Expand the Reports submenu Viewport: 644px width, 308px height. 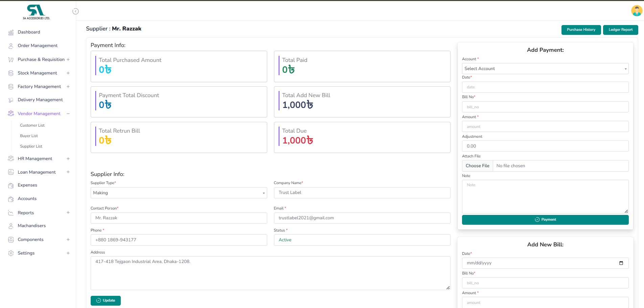[x=68, y=213]
